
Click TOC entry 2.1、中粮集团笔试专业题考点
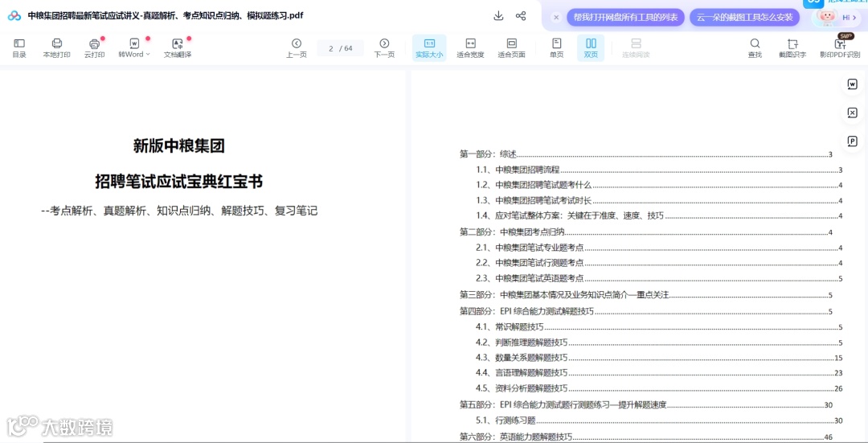(x=659, y=248)
